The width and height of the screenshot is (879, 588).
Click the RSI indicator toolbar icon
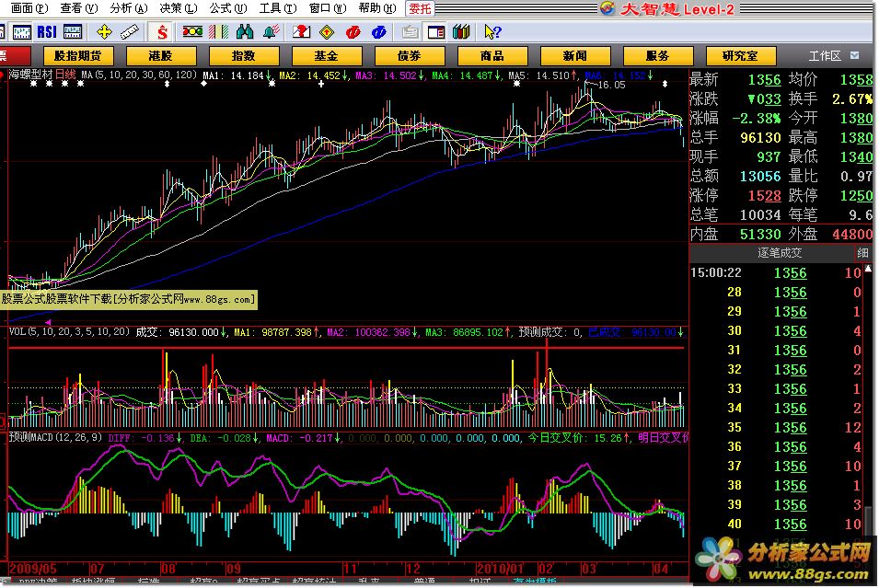pyautogui.click(x=46, y=31)
